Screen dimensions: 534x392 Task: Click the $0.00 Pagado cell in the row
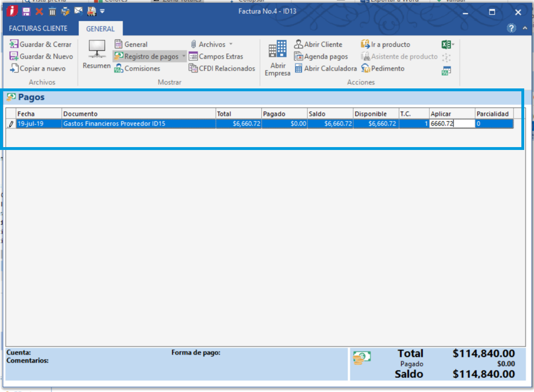click(x=284, y=124)
